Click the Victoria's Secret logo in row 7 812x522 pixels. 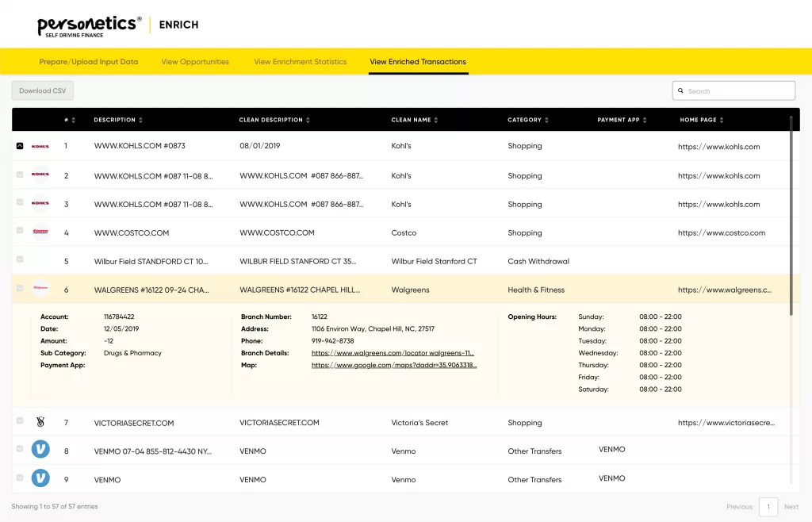tap(40, 421)
